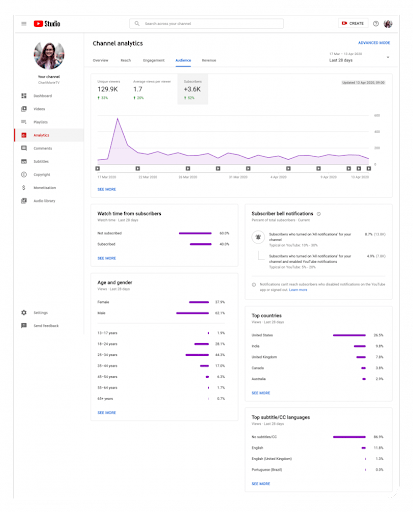
Task: Click the Canada country row
Action: (317, 368)
